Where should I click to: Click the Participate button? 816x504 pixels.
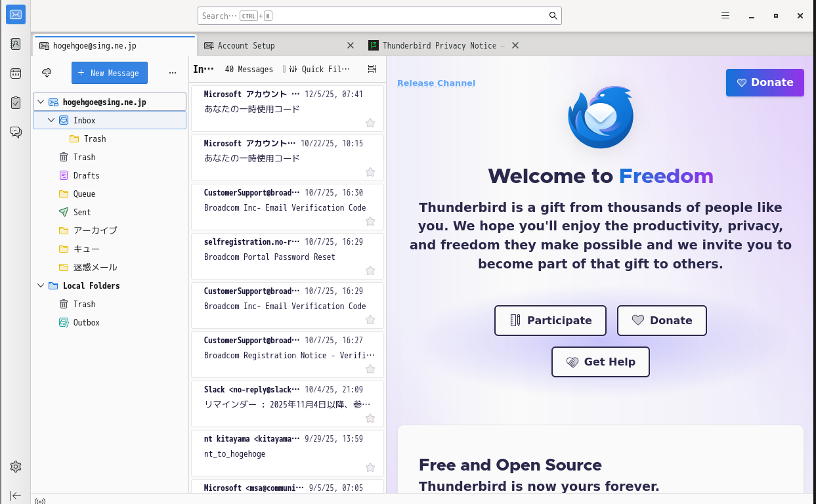[x=551, y=320]
